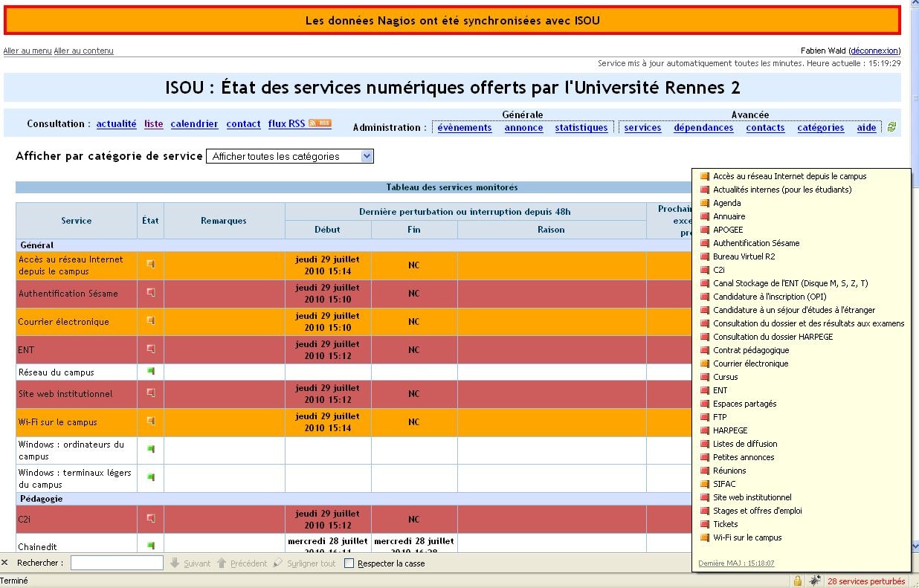
Task: Click red flag beside APOGEE in popup
Action: click(705, 230)
